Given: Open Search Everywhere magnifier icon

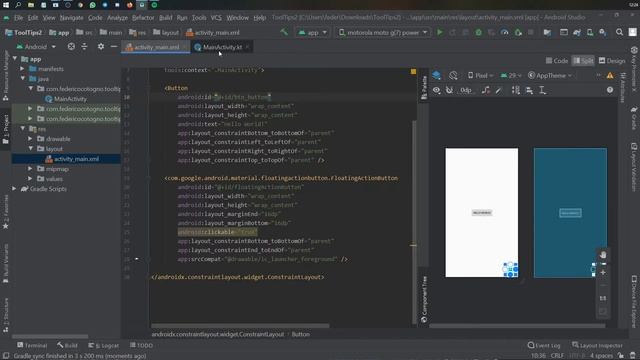Looking at the screenshot, I should click(619, 32).
